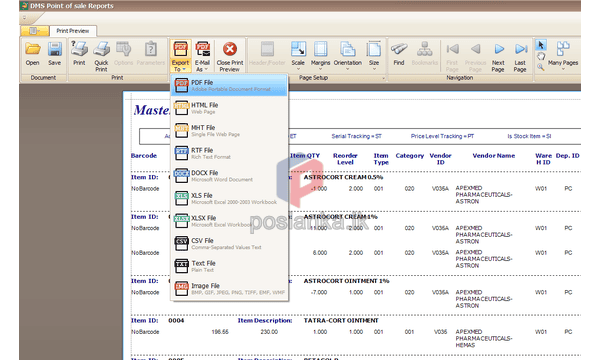Click ASTROCORT CREAM 0.5% item description
This screenshot has height=360, width=600.
pyautogui.click(x=343, y=177)
